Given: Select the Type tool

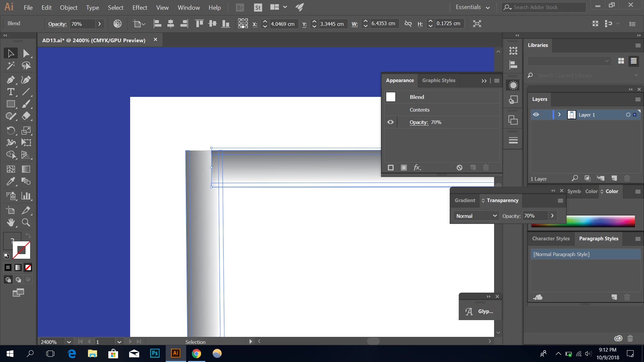Looking at the screenshot, I should tap(10, 92).
